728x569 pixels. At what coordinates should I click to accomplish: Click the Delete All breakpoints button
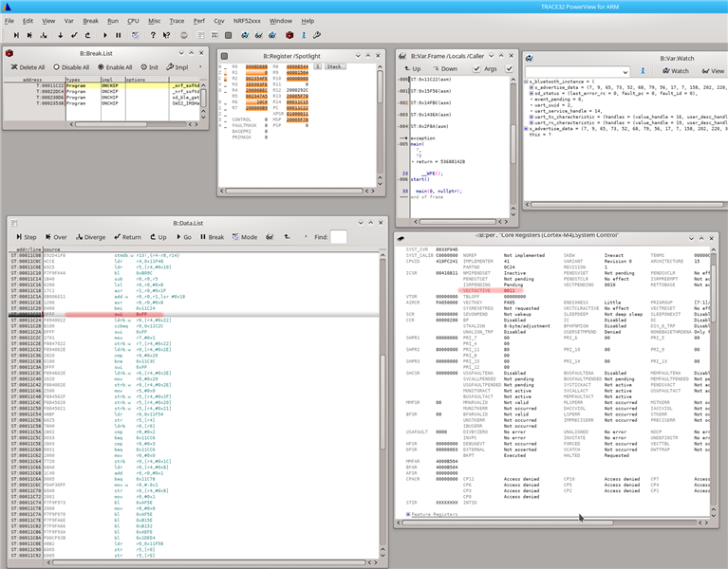(x=28, y=67)
